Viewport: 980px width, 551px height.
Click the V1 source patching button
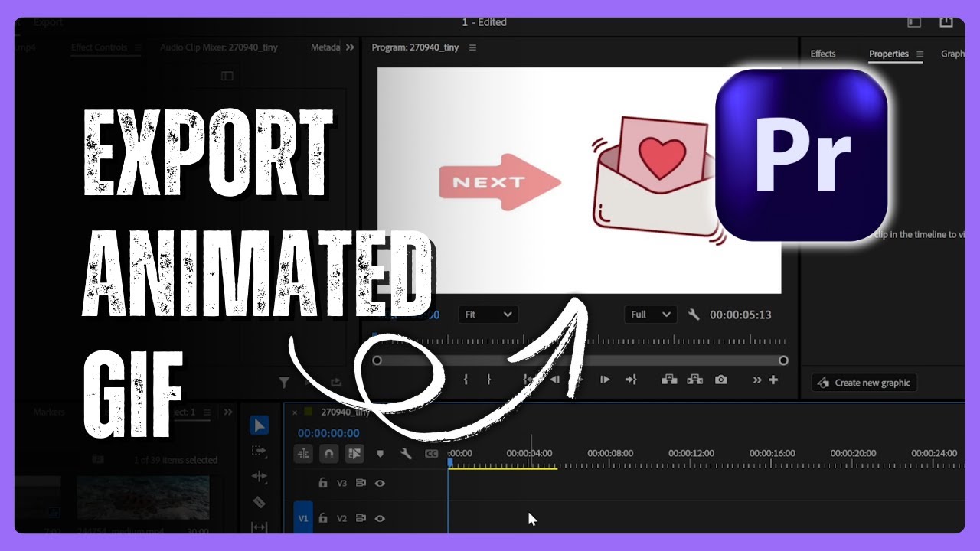coord(303,518)
